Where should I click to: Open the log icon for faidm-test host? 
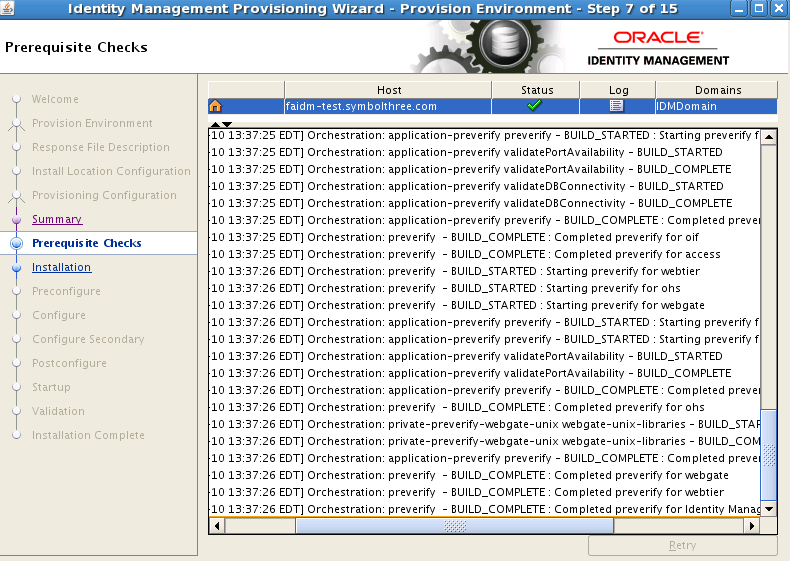[x=617, y=106]
